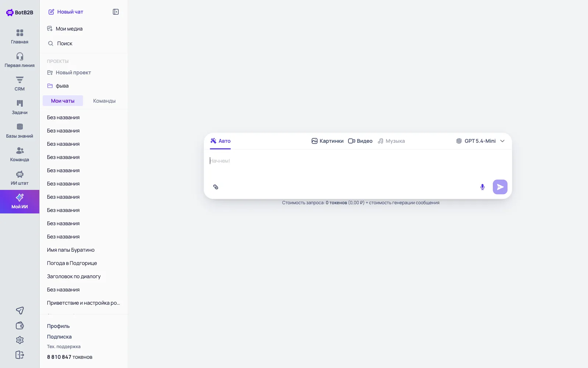Start a Новый чат
The height and width of the screenshot is (368, 588).
pyautogui.click(x=66, y=12)
